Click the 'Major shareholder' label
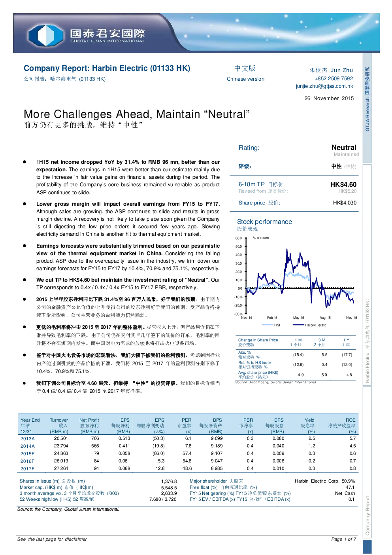The image size is (392, 555). (x=208, y=481)
